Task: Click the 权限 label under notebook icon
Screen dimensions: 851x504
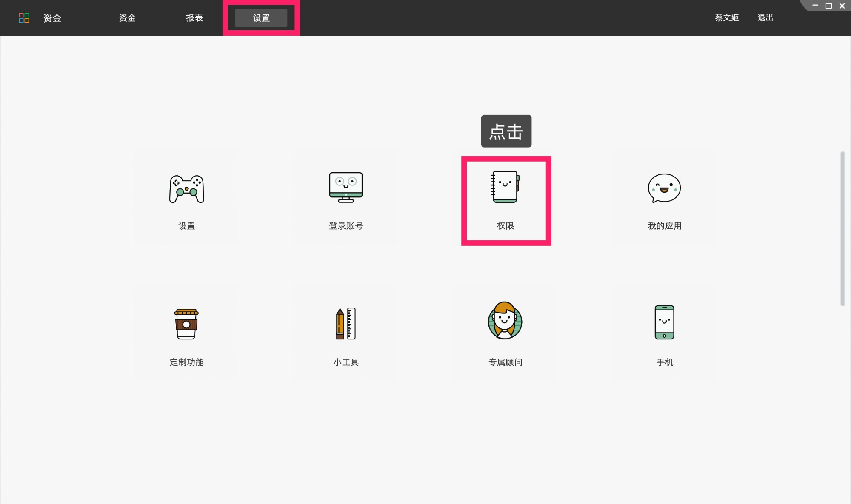Action: coord(506,226)
